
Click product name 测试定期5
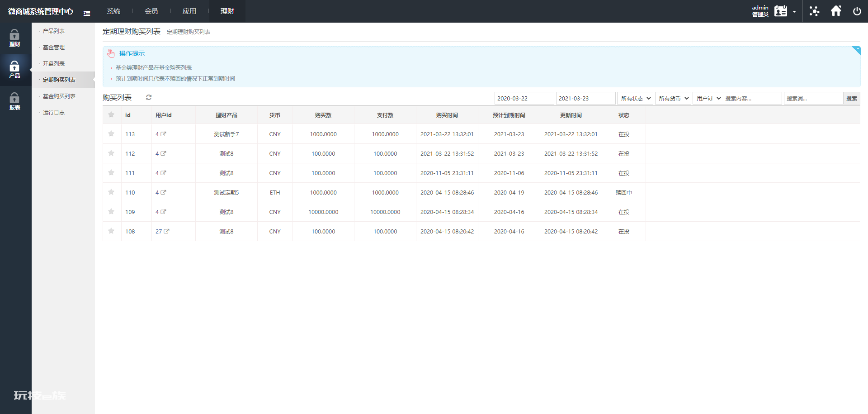[226, 192]
